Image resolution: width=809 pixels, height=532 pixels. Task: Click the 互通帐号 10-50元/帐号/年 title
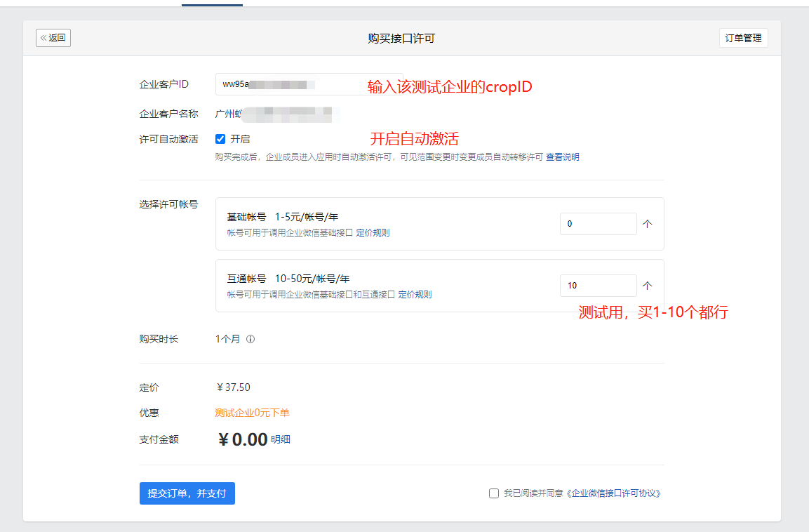[x=288, y=279]
